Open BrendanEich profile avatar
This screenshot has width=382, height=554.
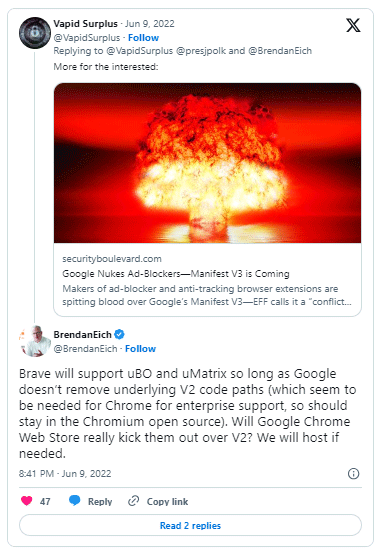tap(35, 341)
